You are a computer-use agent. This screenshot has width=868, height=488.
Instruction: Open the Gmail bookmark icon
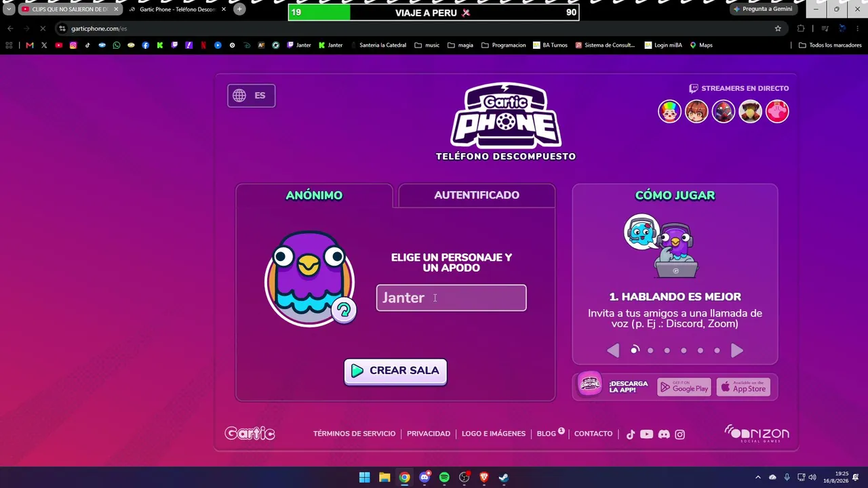pyautogui.click(x=30, y=45)
